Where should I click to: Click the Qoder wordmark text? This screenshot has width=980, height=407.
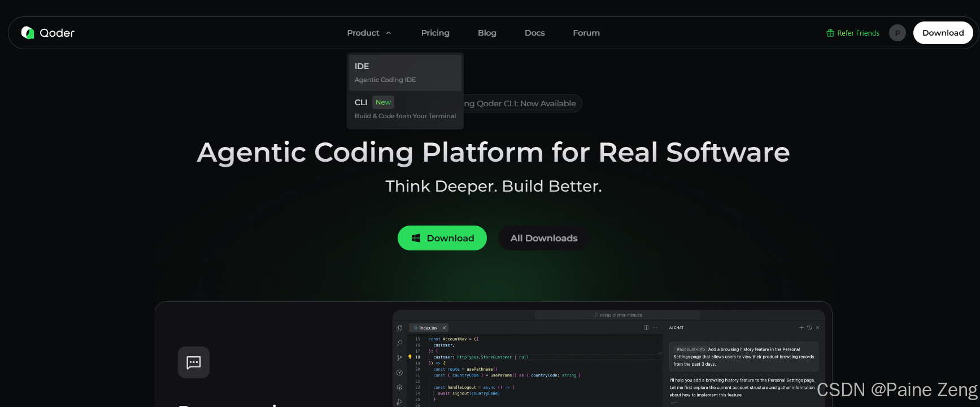click(x=57, y=33)
